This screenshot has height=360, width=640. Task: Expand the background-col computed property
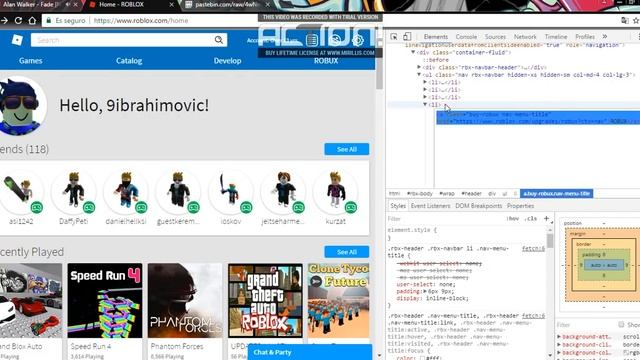(559, 352)
